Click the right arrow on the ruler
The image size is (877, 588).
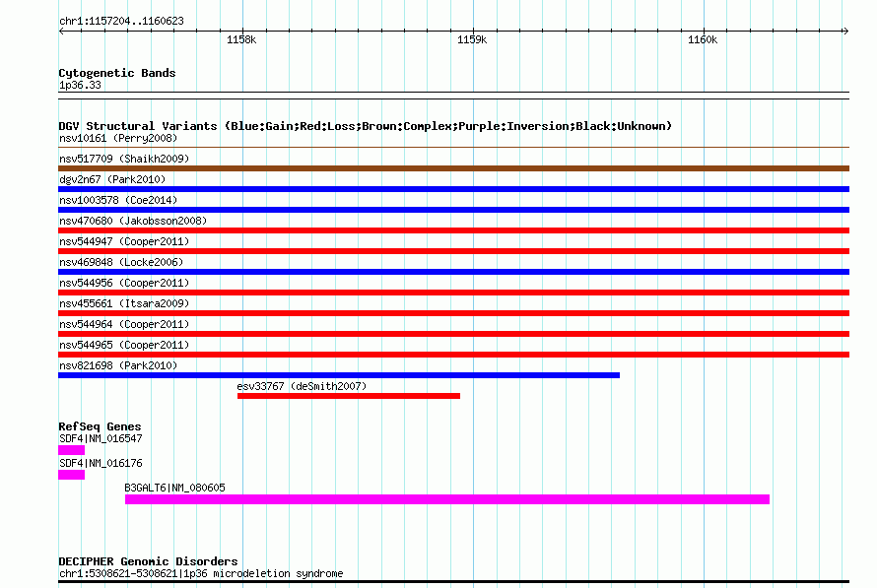click(x=845, y=31)
